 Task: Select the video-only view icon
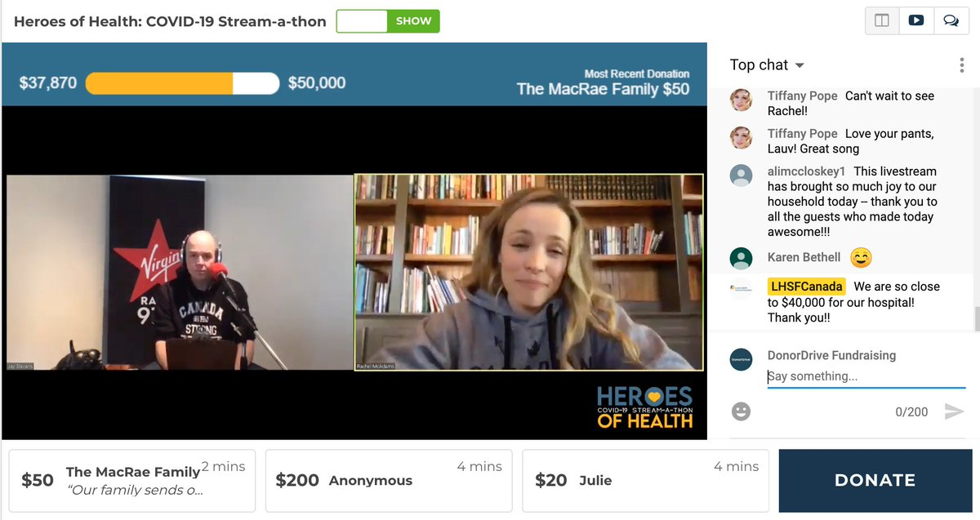(916, 21)
